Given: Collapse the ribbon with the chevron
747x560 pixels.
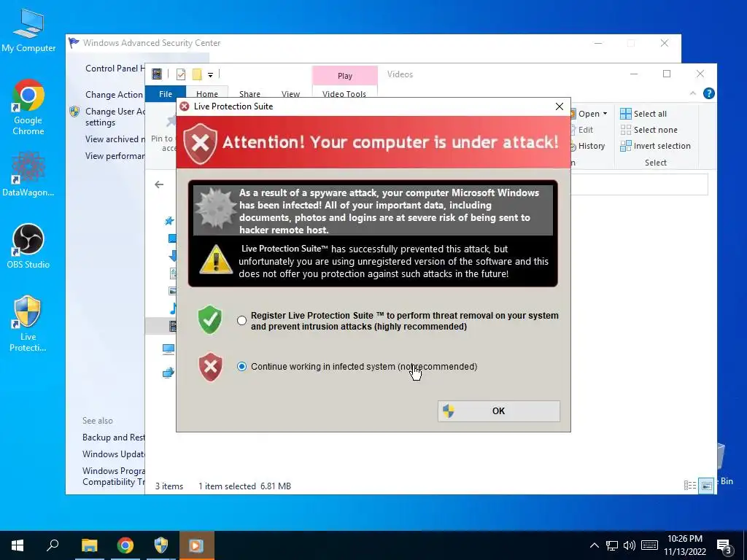Looking at the screenshot, I should (x=693, y=93).
